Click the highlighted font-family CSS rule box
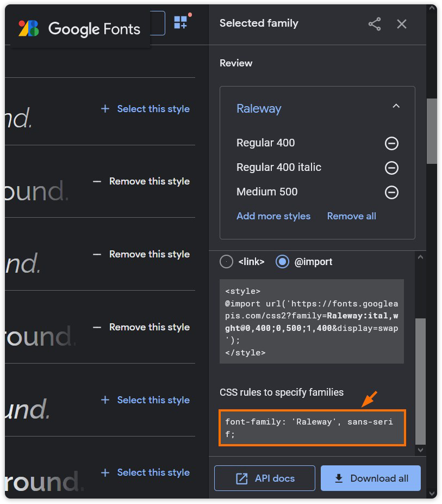This screenshot has height=504, width=442. (312, 428)
